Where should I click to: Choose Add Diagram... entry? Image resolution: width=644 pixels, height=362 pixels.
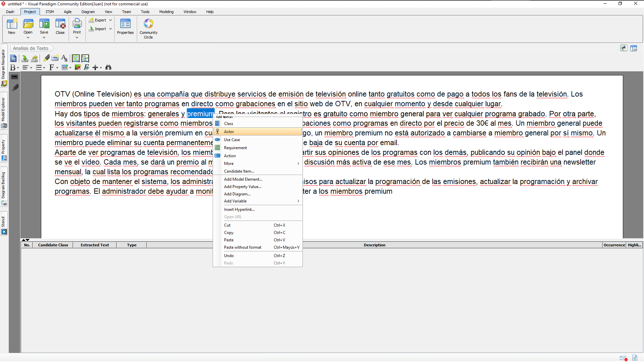(258, 194)
